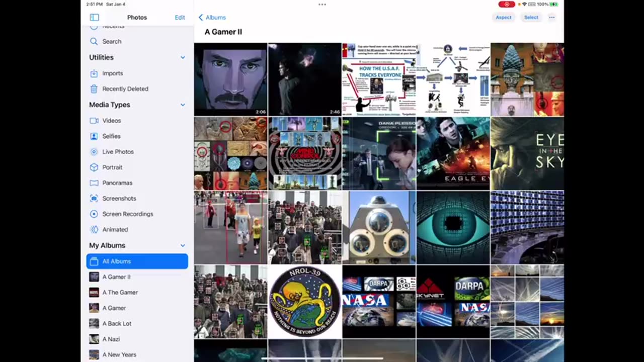Open the A The Gamer album label
The image size is (644, 362).
tap(120, 292)
